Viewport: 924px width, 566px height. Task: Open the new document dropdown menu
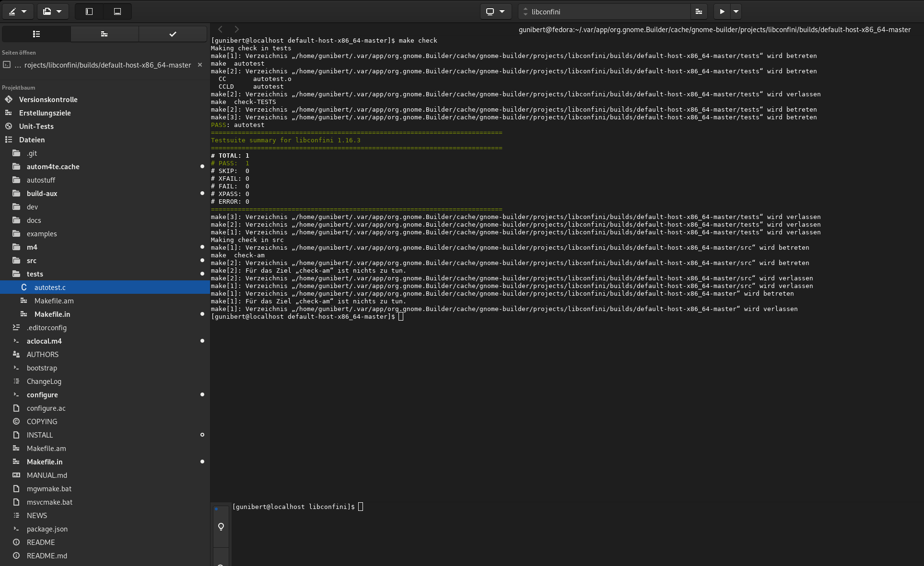pyautogui.click(x=53, y=12)
